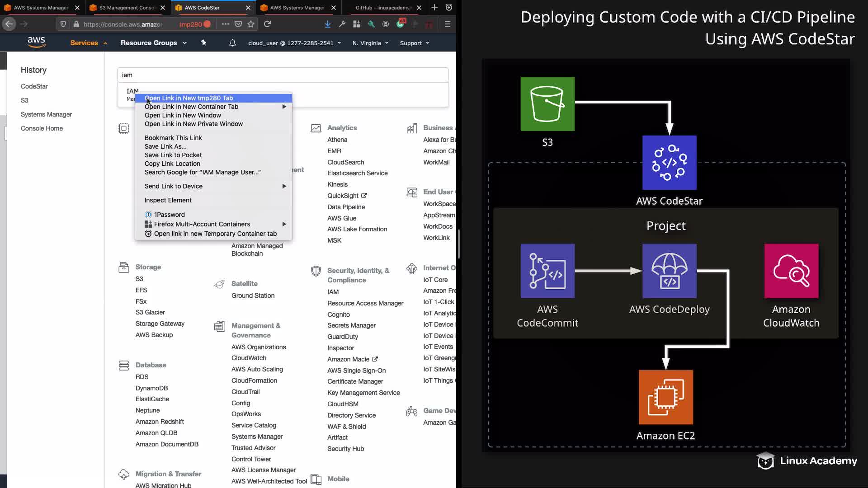
Task: Click the Firefox reload page icon
Action: (267, 24)
